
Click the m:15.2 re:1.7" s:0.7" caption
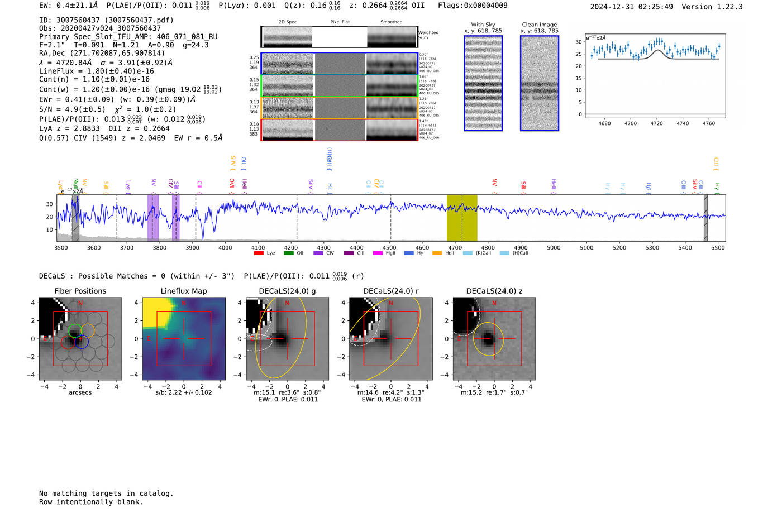[494, 393]
